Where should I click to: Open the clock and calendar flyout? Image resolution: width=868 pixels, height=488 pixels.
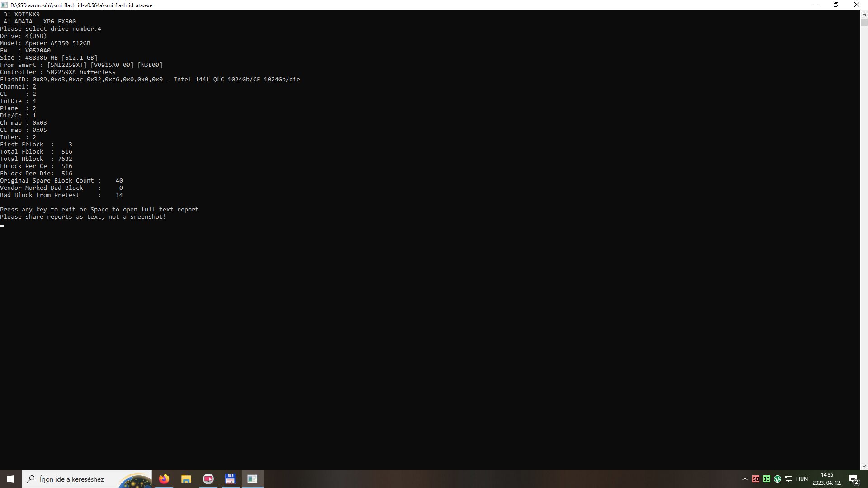click(827, 479)
